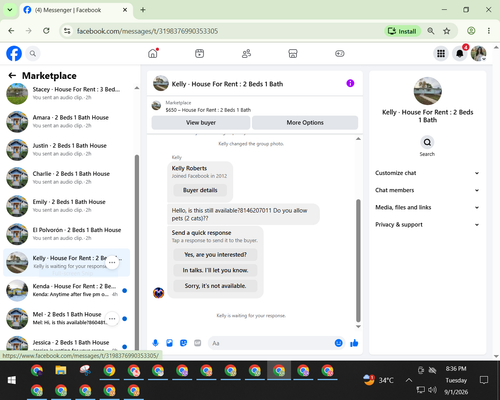This screenshot has height=400, width=500.
Task: Click conversation list scrollbar
Action: [x=137, y=253]
